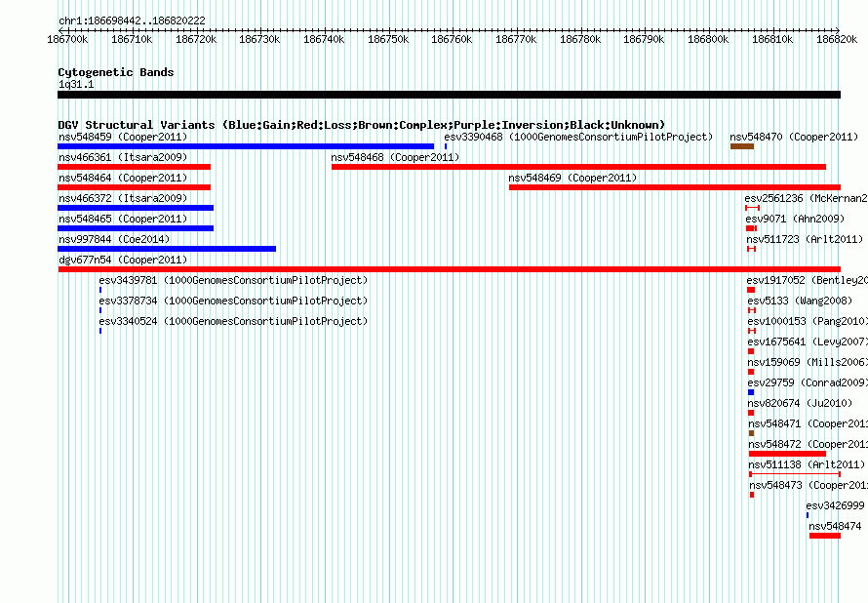Select nsv511138 (Arlt2011) label
This screenshot has height=603, width=868.
(x=807, y=464)
